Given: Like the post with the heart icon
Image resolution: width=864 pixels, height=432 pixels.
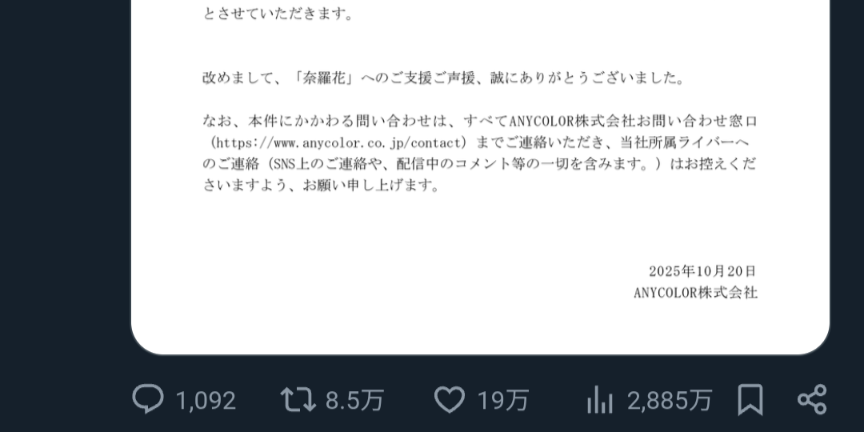Looking at the screenshot, I should coord(450,399).
